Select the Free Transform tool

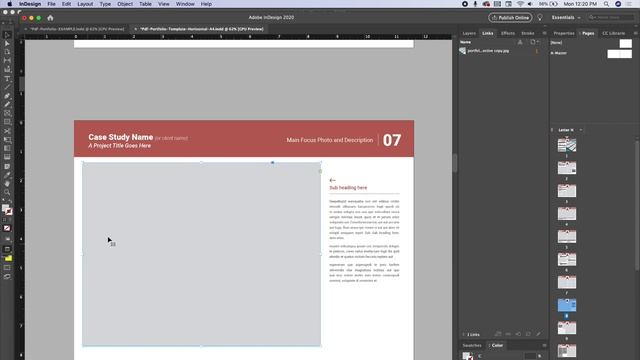[x=7, y=140]
